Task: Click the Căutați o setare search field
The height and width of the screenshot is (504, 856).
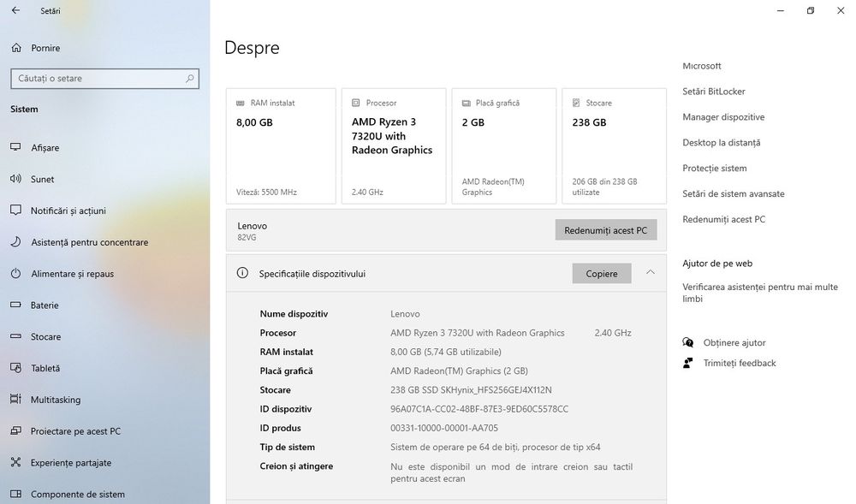Action: [104, 79]
